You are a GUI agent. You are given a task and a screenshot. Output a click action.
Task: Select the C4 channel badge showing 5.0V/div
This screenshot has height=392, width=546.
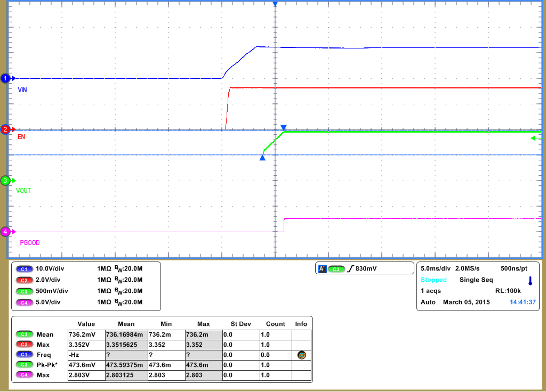pos(24,303)
